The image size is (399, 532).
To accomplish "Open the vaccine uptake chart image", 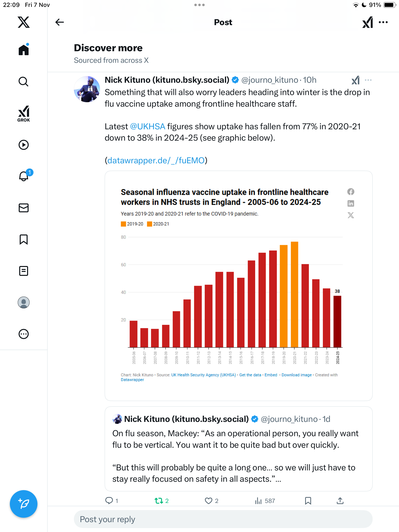I will [238, 286].
